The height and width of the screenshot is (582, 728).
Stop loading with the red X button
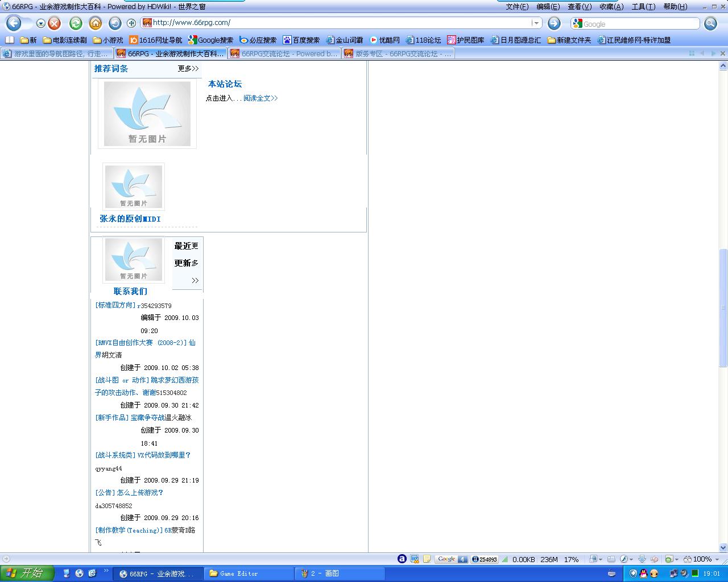click(55, 23)
